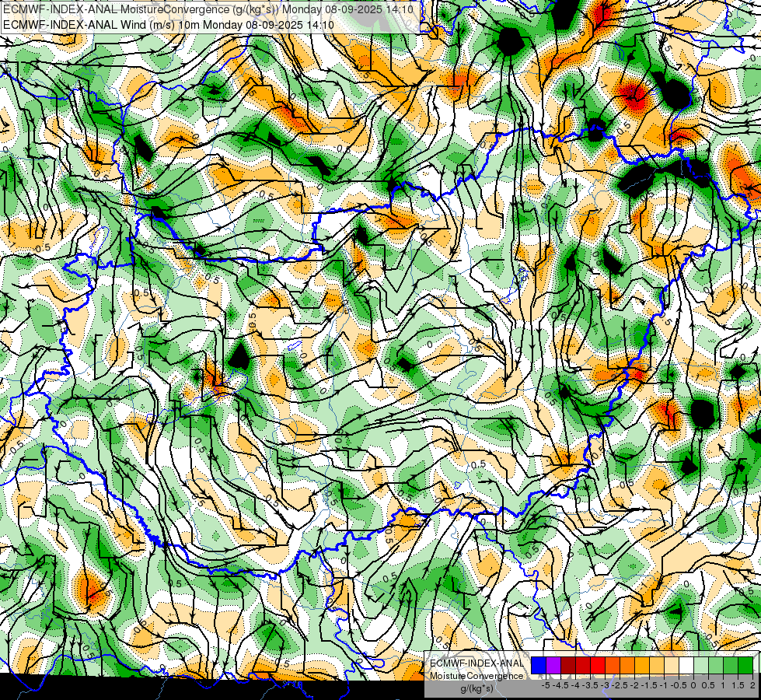Click the legend swatch between -2.5 and -2
Screen dimensions: 761x700
pos(627,665)
